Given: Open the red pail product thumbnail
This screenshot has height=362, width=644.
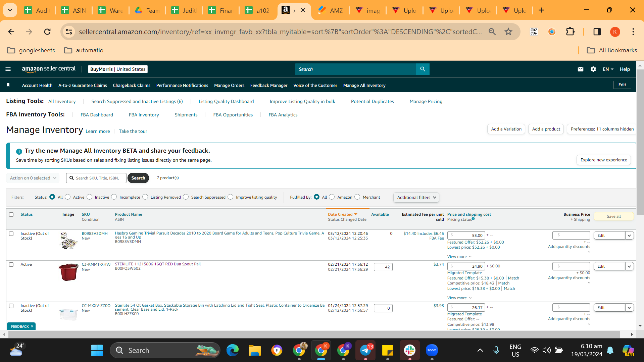Looking at the screenshot, I should [68, 272].
